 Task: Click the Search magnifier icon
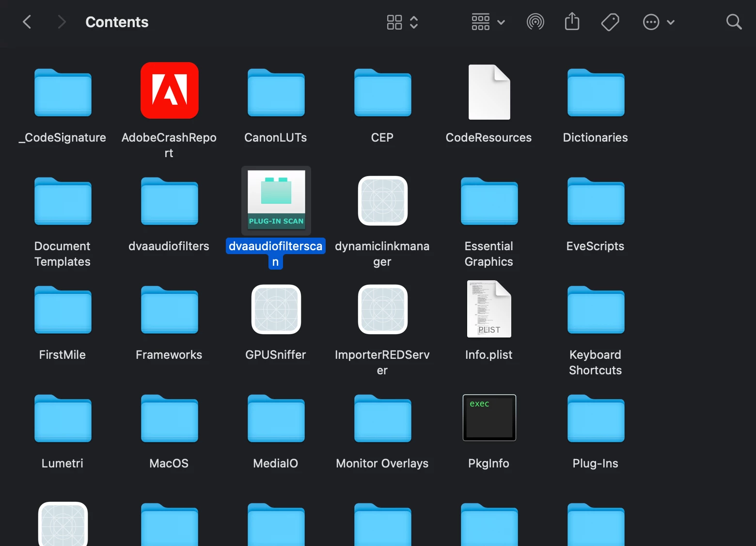[x=734, y=21]
